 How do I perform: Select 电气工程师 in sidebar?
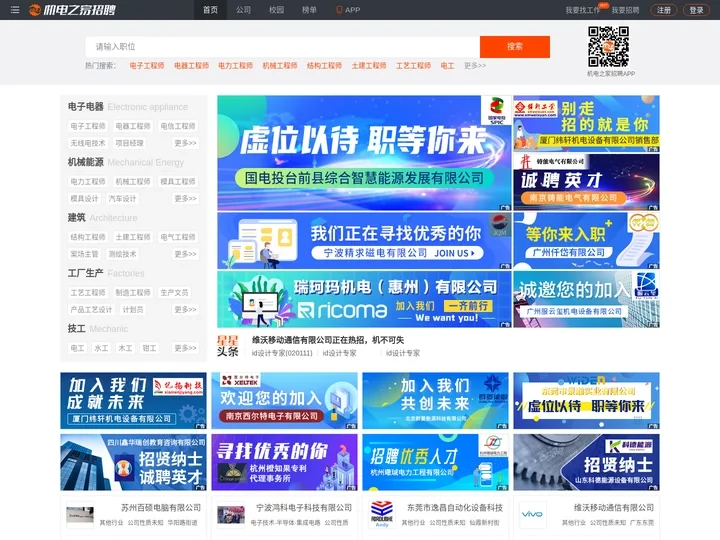pyautogui.click(x=178, y=237)
